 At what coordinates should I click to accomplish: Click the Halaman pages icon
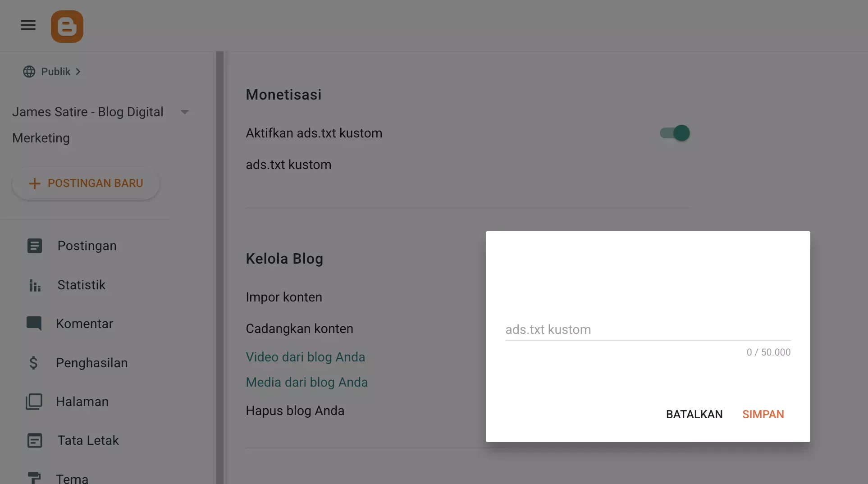34,402
